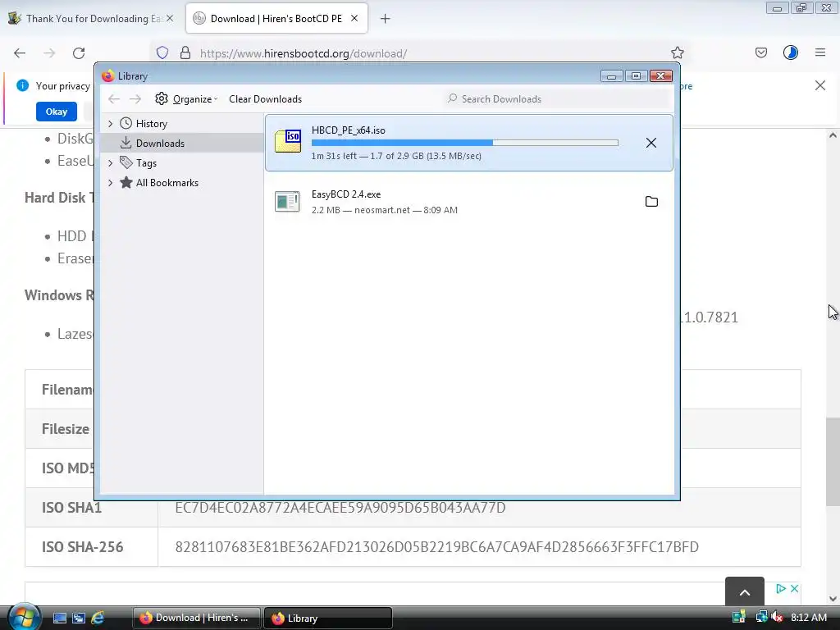Select All Bookmarks in Library sidebar
The height and width of the screenshot is (630, 840).
(167, 183)
